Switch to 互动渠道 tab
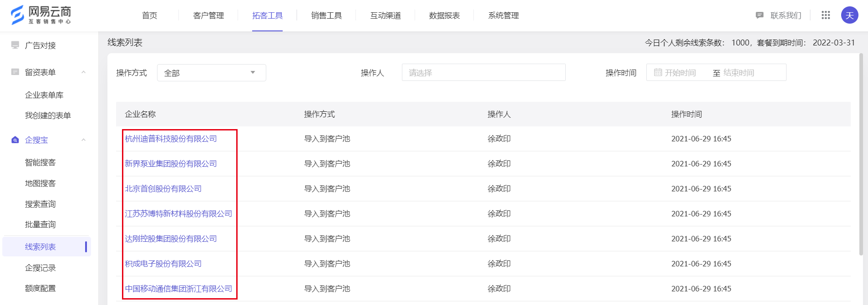The image size is (868, 305). pos(386,15)
